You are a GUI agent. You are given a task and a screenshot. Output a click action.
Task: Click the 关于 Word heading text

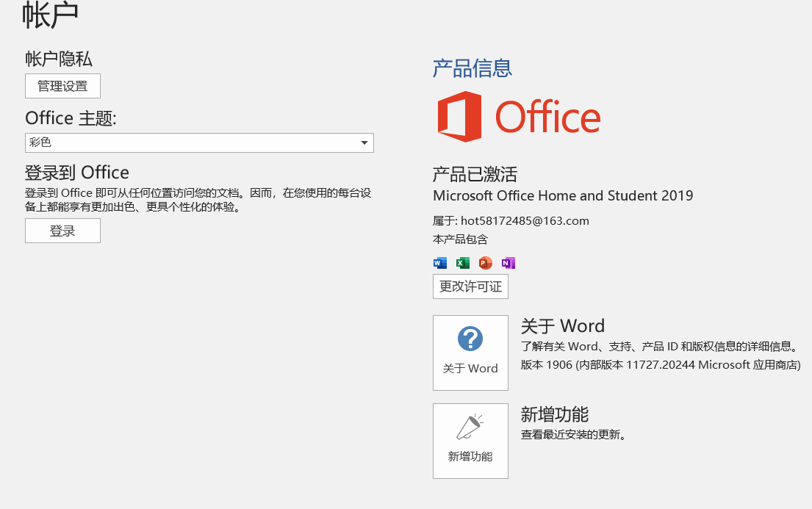click(x=562, y=325)
